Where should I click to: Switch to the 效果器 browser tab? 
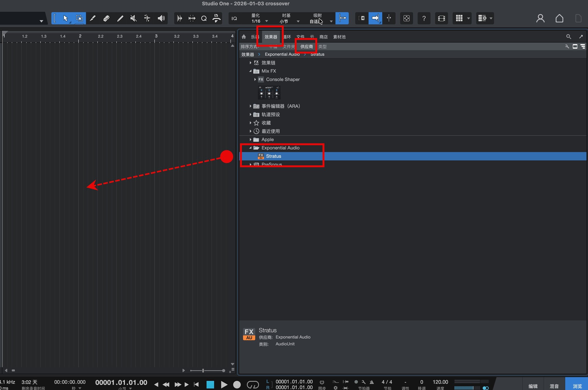click(271, 37)
